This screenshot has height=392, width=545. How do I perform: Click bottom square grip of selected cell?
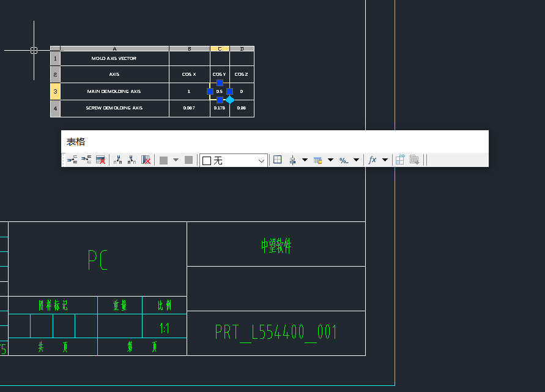click(220, 100)
